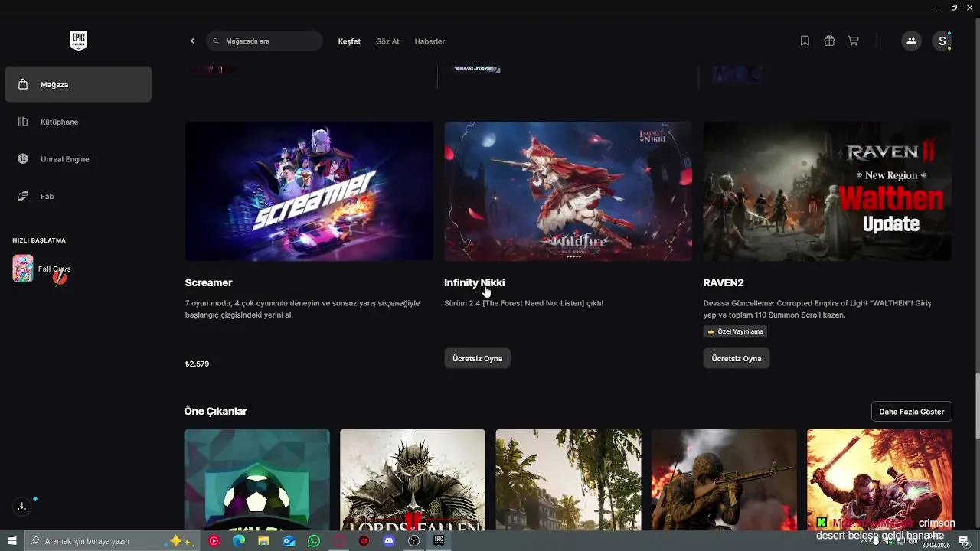Open OBS Studio from taskbar

414,541
